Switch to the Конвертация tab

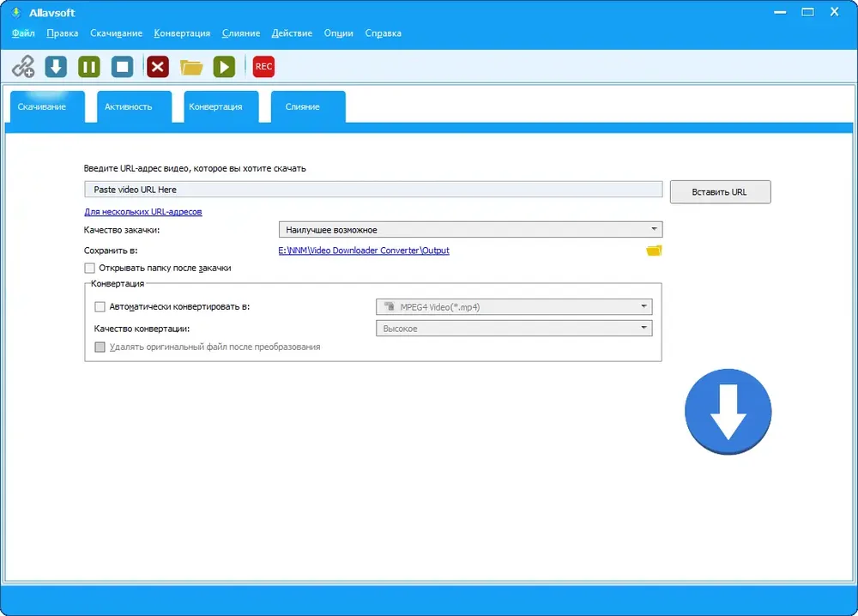click(x=221, y=106)
